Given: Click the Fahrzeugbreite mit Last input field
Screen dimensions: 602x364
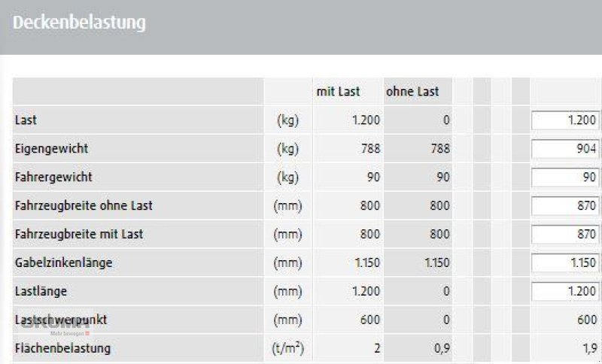Looking at the screenshot, I should tap(565, 235).
